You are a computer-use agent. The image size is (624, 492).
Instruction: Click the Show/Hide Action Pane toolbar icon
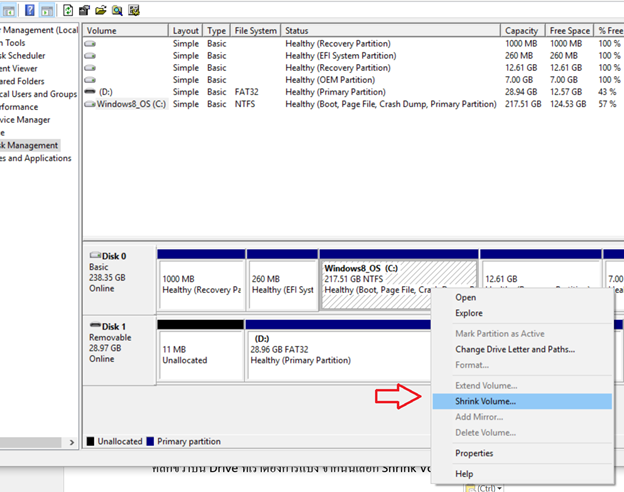[47, 11]
